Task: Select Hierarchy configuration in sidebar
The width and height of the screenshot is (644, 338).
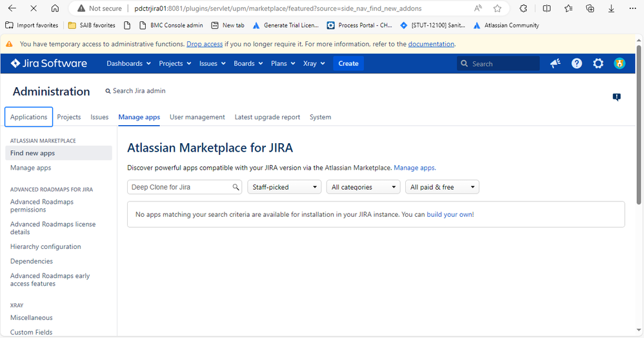Action: [x=46, y=246]
